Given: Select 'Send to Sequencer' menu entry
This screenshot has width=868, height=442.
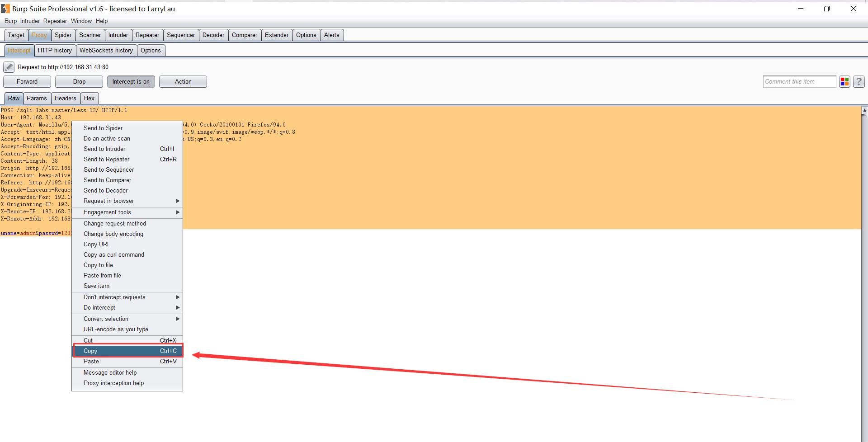Looking at the screenshot, I should click(127, 170).
